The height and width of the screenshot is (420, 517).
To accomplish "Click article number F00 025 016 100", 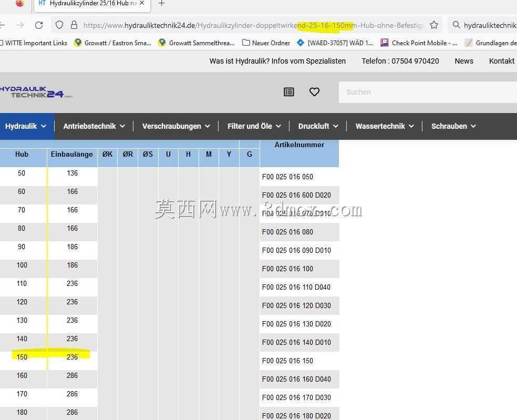I will pyautogui.click(x=287, y=269).
